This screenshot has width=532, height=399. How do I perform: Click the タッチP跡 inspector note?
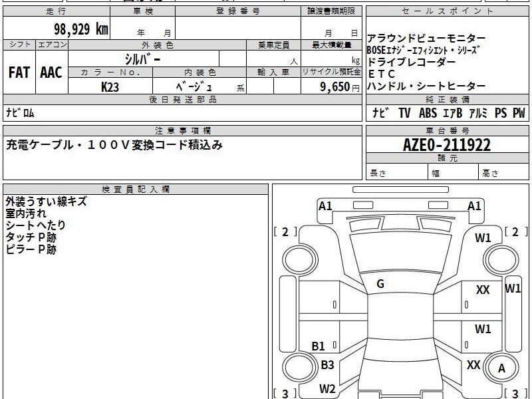31,237
